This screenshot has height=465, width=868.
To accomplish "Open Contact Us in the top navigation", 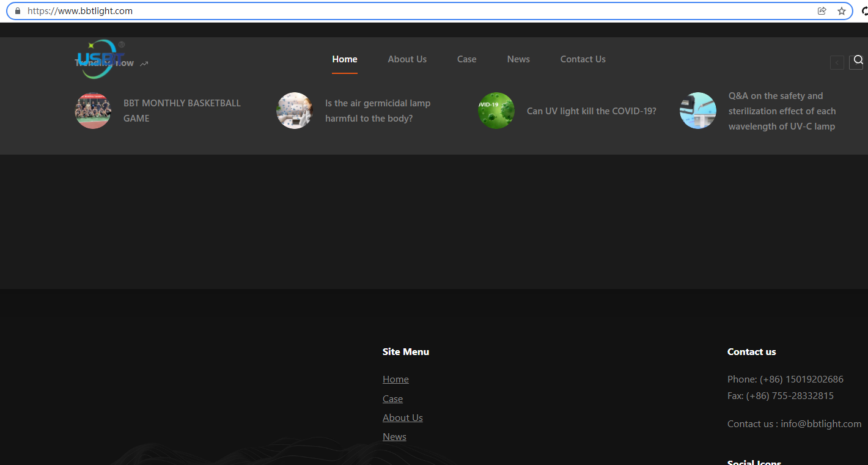I will [583, 59].
